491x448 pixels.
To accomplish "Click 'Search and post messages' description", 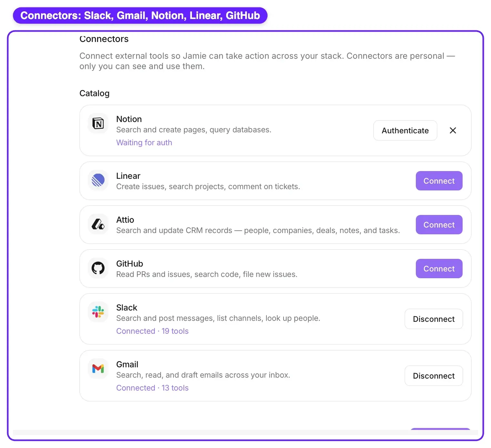I will click(218, 318).
